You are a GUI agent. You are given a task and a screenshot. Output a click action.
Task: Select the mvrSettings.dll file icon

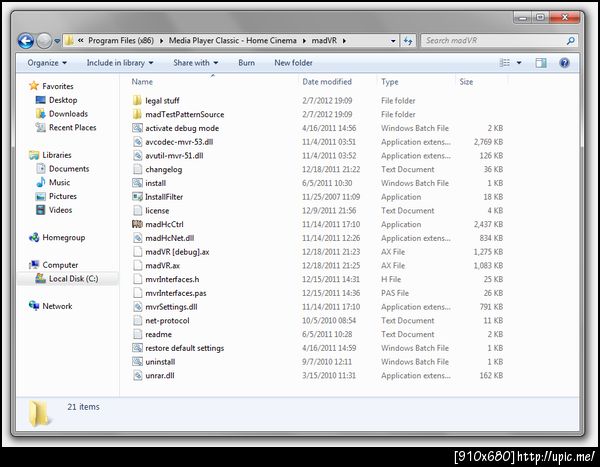coord(137,307)
